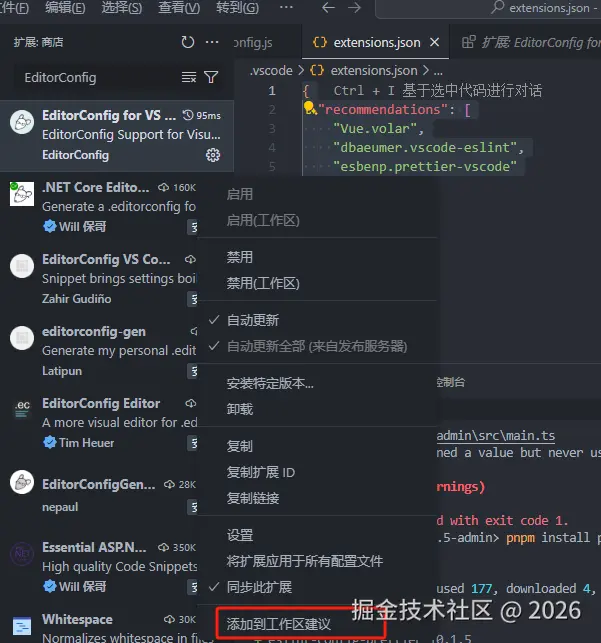Open manage gear for EditorConfig for VS Code
Image resolution: width=601 pixels, height=643 pixels.
213,155
